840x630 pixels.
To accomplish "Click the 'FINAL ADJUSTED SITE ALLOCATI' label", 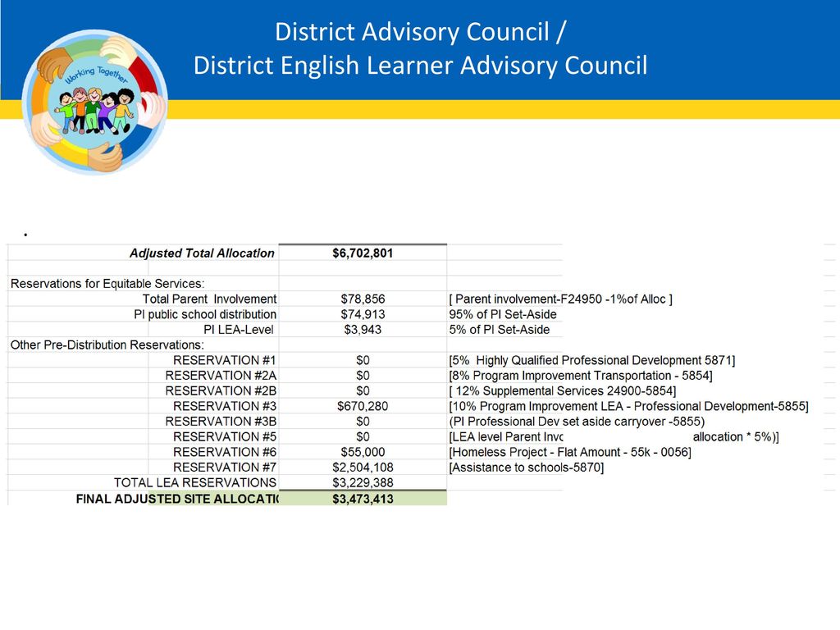I will coord(177,499).
